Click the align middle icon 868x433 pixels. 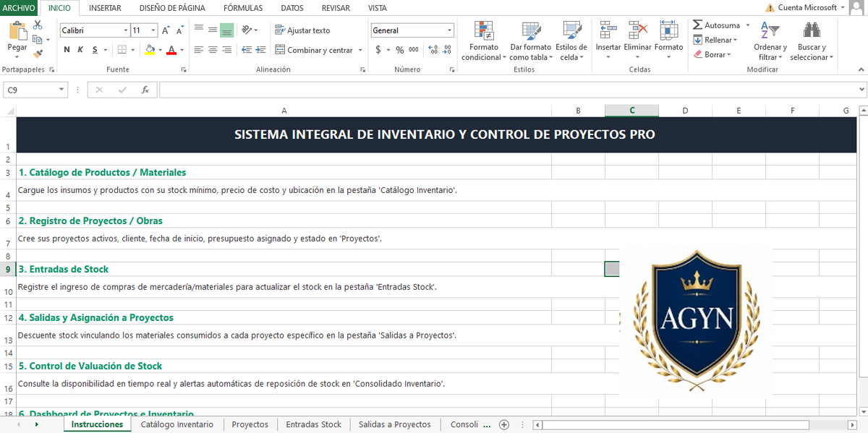pyautogui.click(x=213, y=30)
